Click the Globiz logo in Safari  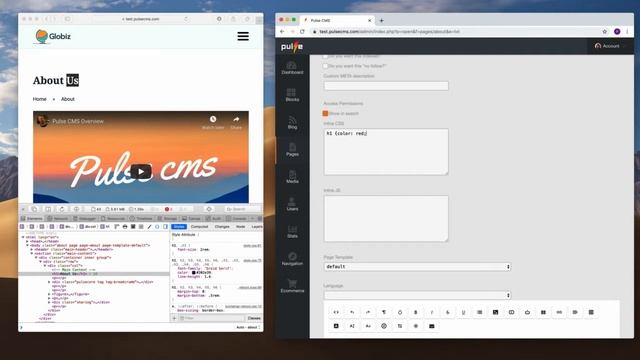(53, 36)
